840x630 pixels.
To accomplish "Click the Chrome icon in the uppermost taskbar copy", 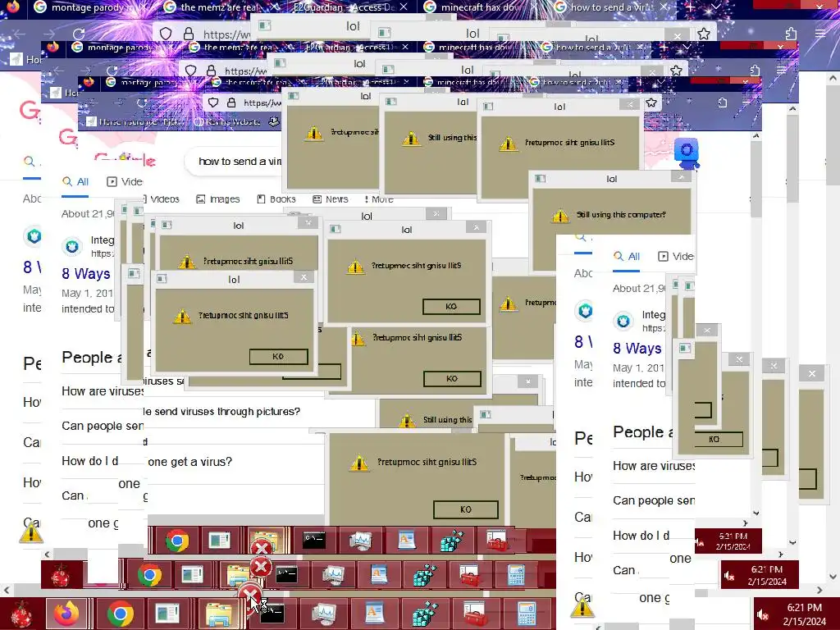I will 177,541.
